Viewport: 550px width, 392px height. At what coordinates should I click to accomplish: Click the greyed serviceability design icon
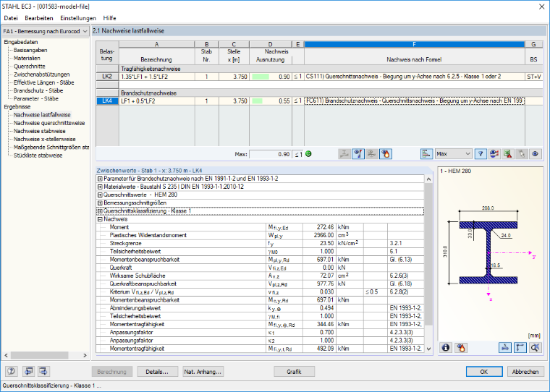coord(372,153)
